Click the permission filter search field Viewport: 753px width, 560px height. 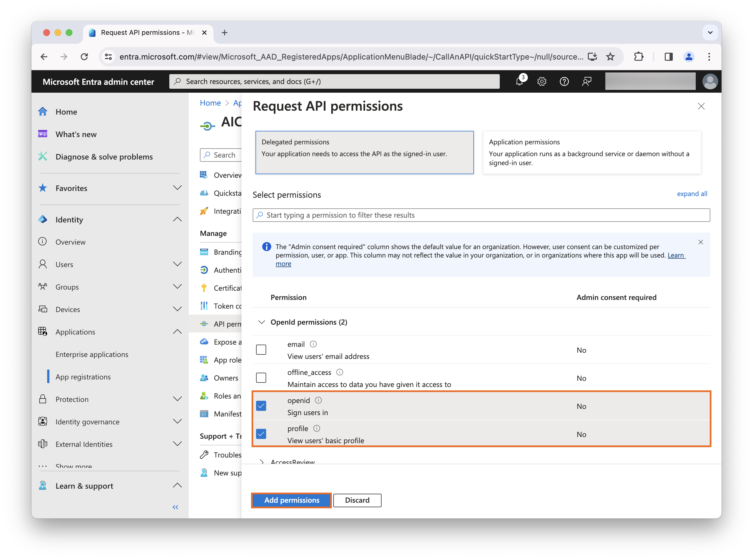441,215
